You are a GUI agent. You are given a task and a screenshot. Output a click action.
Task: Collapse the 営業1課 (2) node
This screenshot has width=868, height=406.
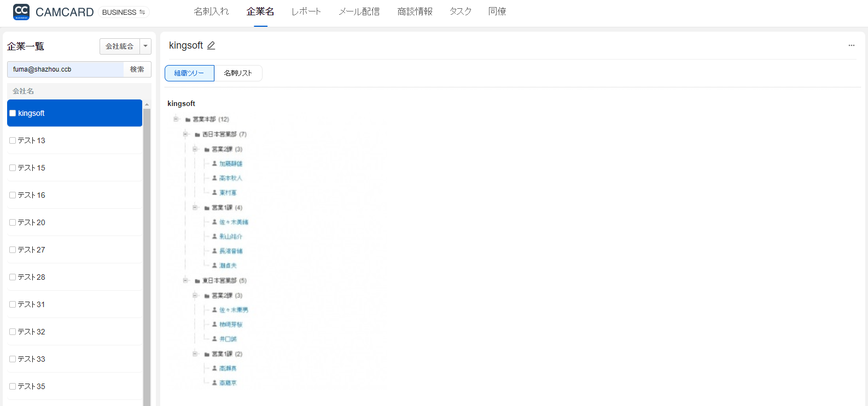[195, 354]
